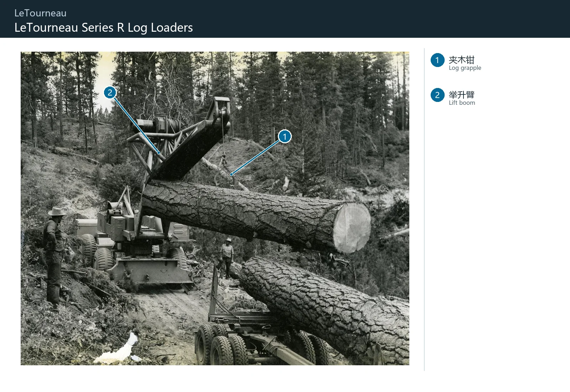Click the endpoint dot on the lift boom
This screenshot has width=570, height=392.
coord(159,153)
